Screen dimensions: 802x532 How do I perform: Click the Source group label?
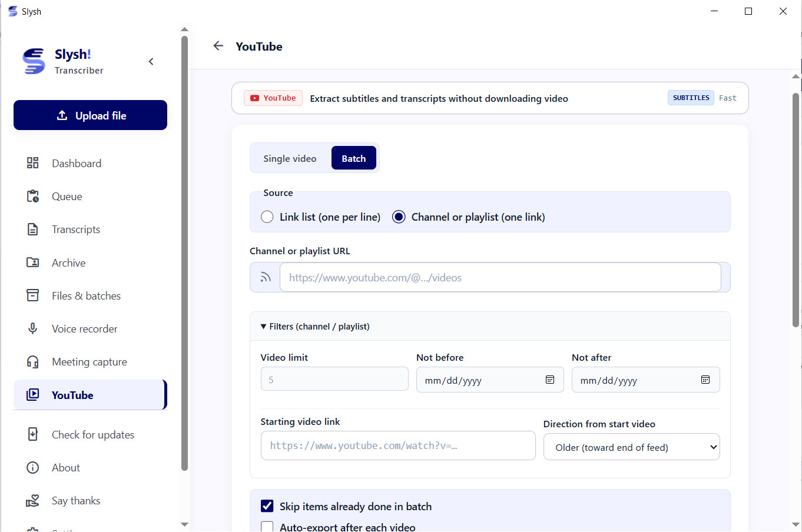tap(278, 192)
